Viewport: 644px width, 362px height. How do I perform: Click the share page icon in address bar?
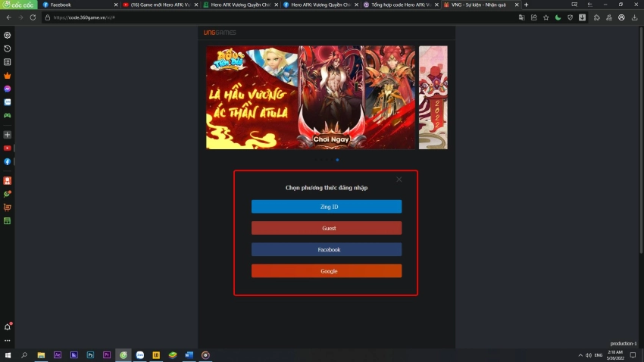[x=534, y=17]
